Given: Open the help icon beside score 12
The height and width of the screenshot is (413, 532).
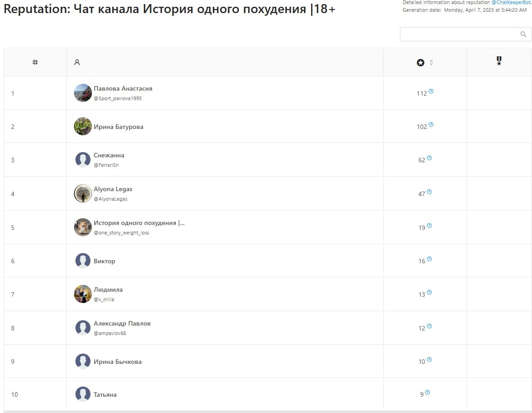Looking at the screenshot, I should (429, 326).
